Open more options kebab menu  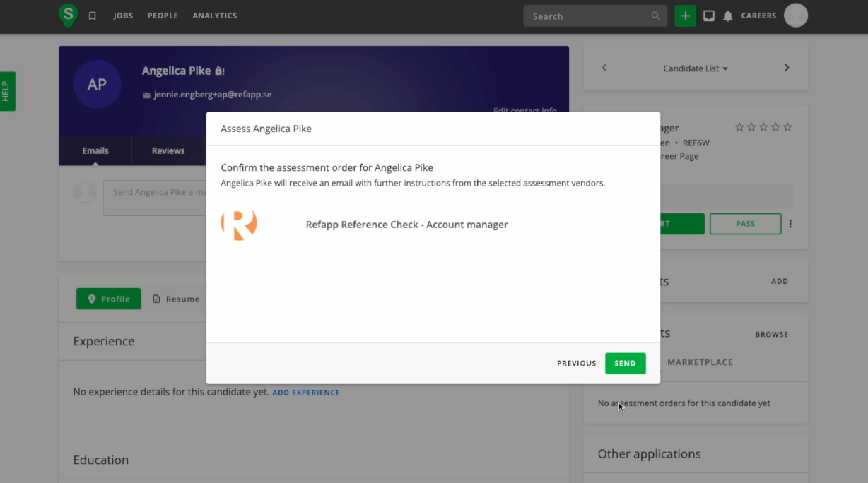[790, 224]
